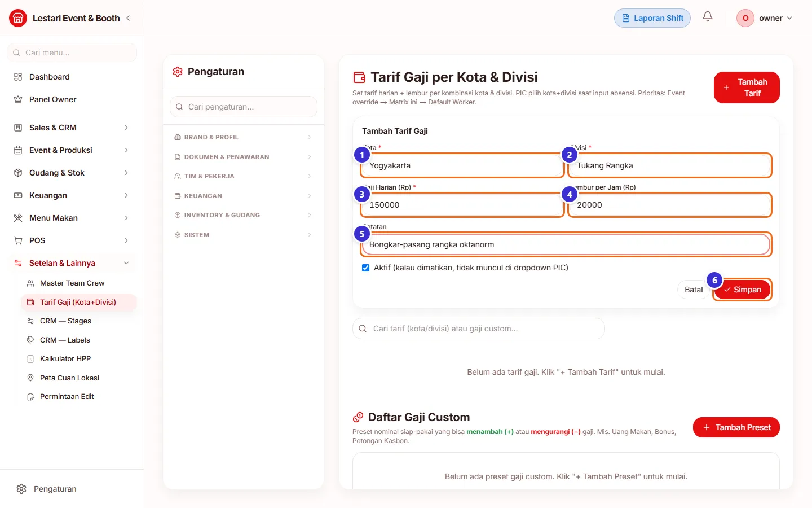Click the Gudang & Stok box icon

[18, 173]
